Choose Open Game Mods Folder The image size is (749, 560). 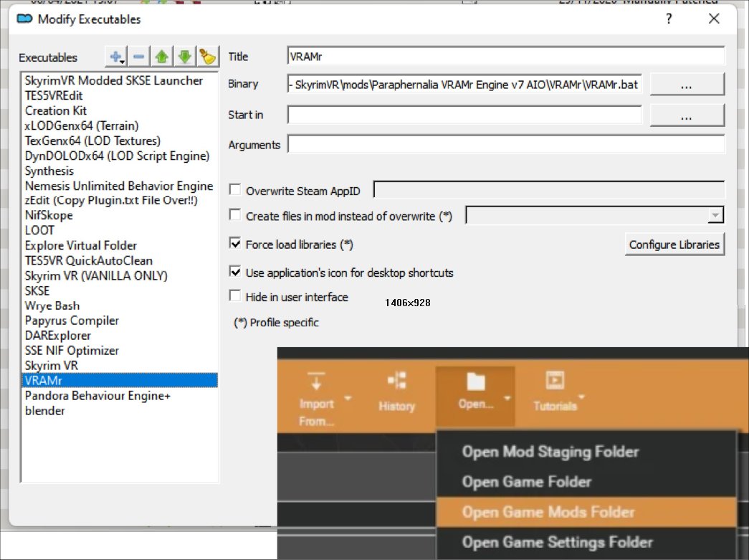(586, 512)
